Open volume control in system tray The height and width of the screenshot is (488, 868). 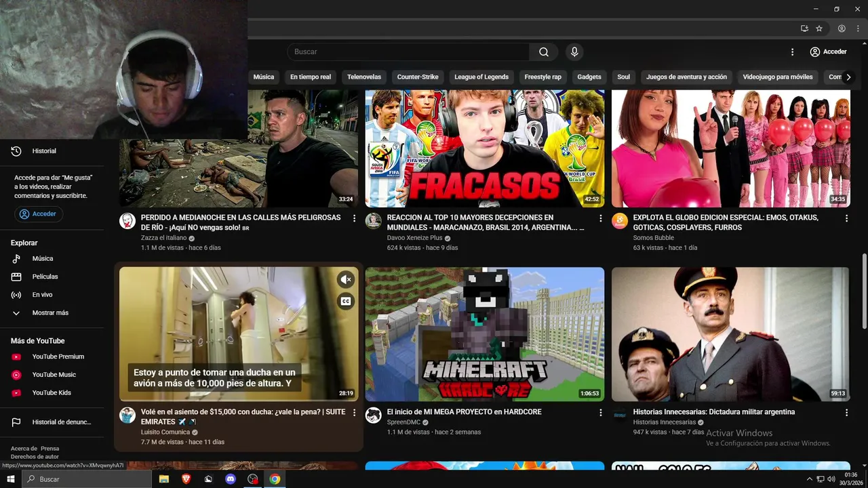pyautogui.click(x=831, y=479)
